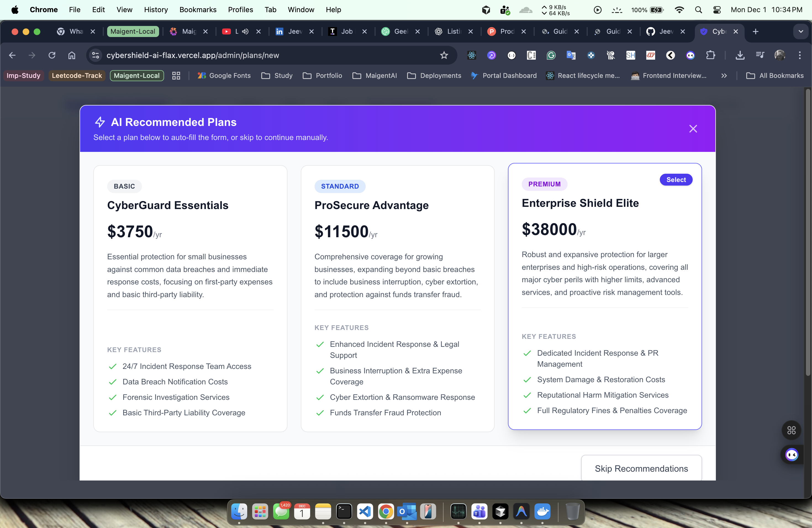The height and width of the screenshot is (528, 812).
Task: Switch to the LinkedIn tab
Action: [289, 31]
